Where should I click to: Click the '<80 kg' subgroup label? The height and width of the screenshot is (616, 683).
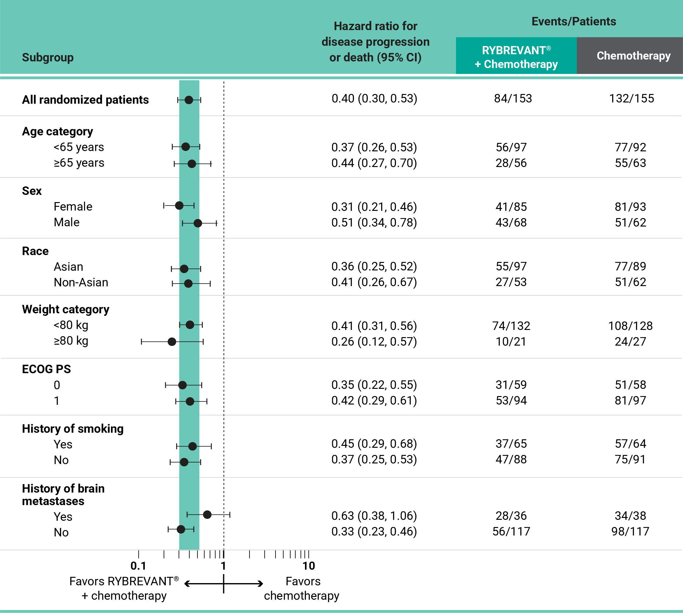71,325
